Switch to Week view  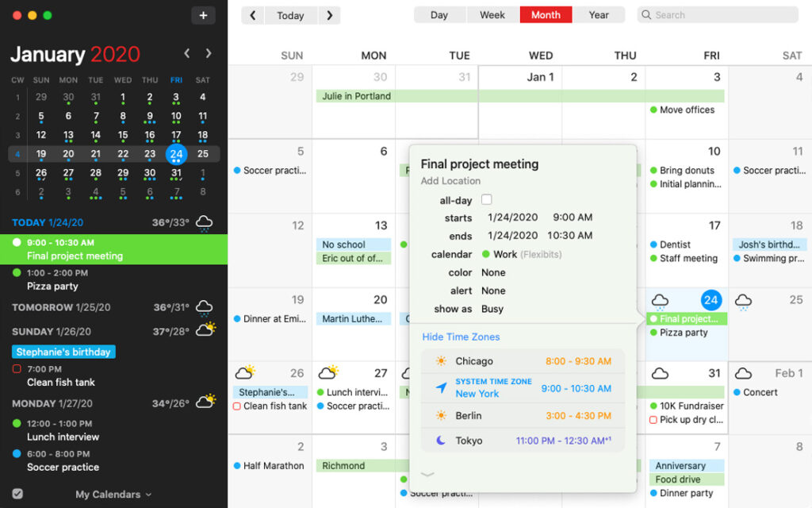pos(492,15)
